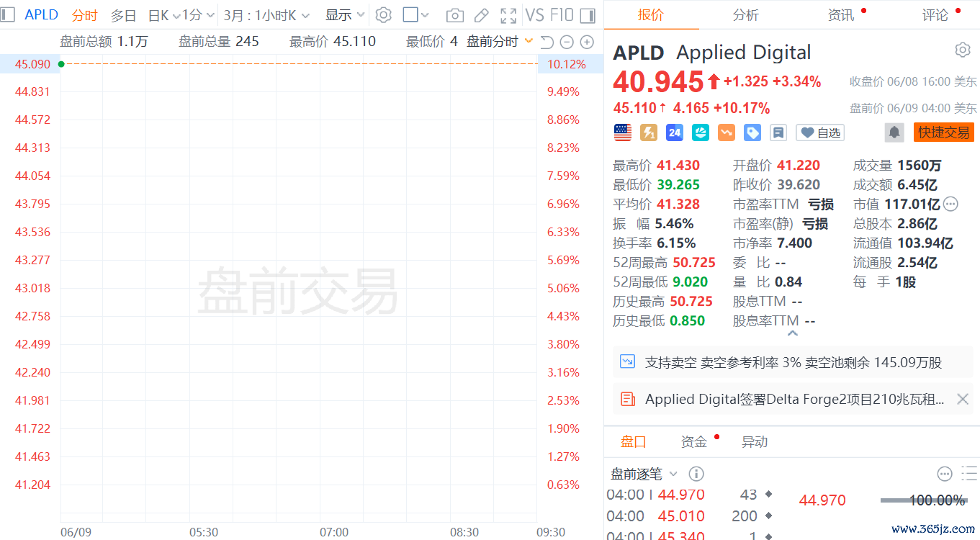This screenshot has width=980, height=540.
Task: Click the 10.12% highlighted percentage label
Action: coord(567,64)
